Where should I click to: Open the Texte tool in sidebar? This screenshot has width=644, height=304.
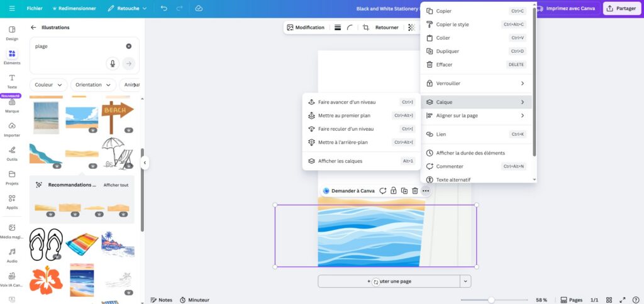click(x=11, y=80)
